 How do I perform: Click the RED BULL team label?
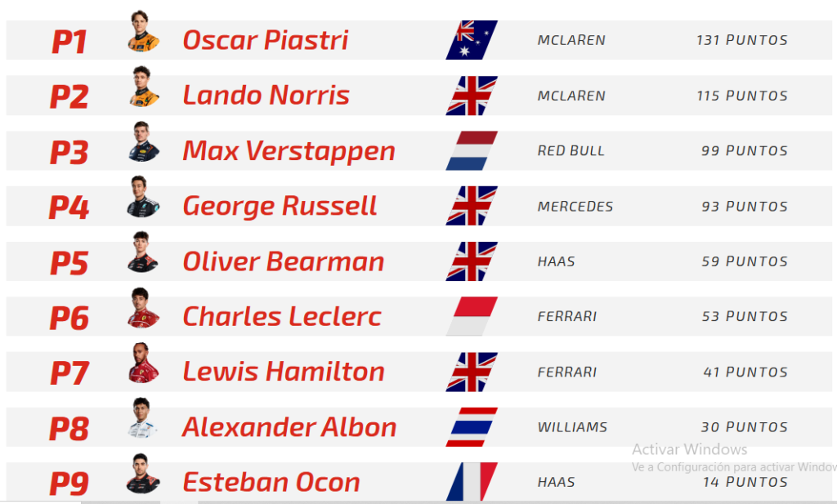point(571,151)
